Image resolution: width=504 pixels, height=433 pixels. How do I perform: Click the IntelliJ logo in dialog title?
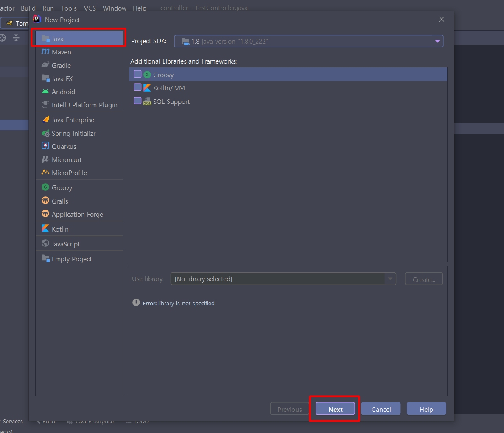click(37, 19)
